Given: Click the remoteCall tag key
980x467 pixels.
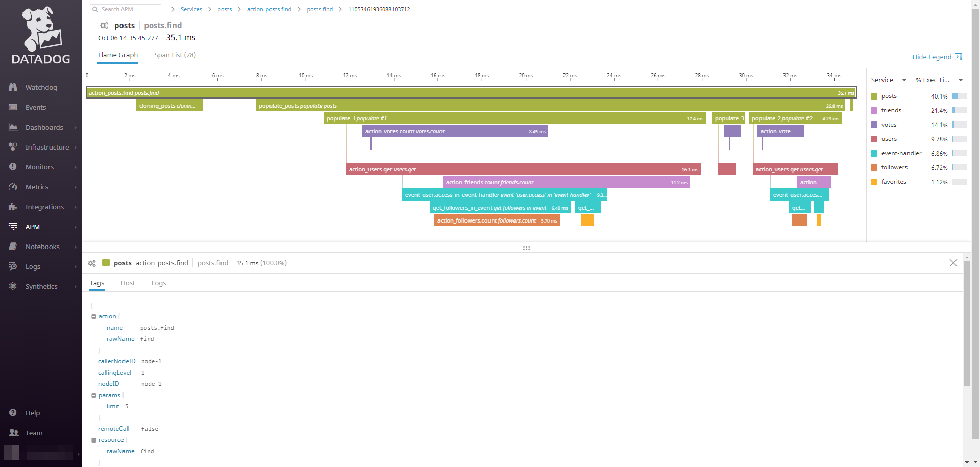Looking at the screenshot, I should 114,429.
